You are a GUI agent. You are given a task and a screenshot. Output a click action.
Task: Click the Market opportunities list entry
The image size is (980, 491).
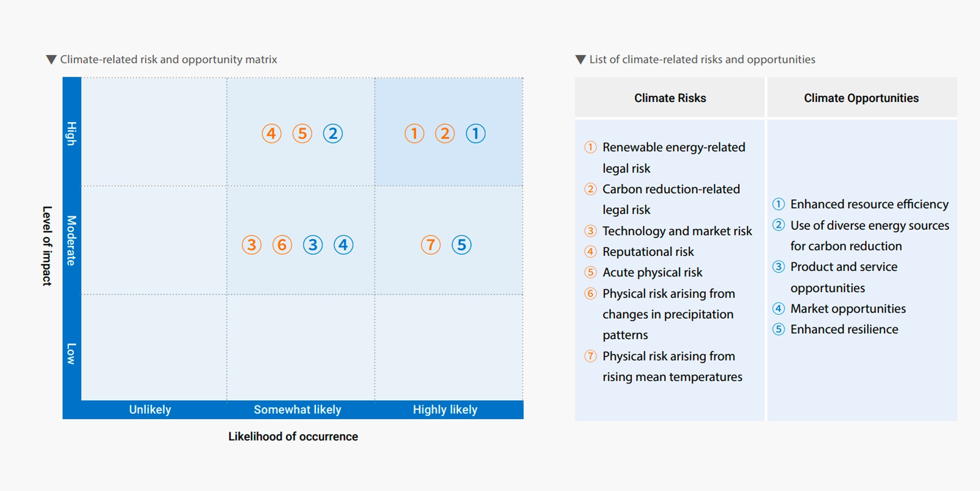click(847, 309)
